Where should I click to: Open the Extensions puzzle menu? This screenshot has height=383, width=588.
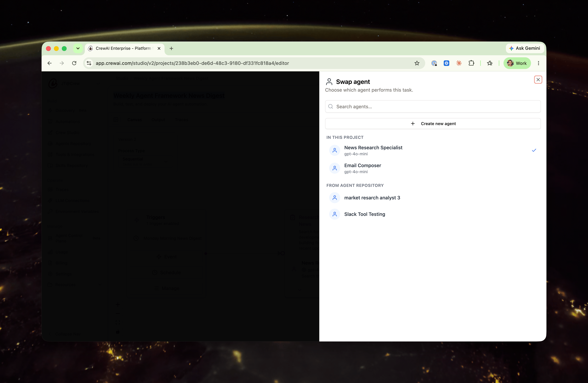tap(471, 63)
